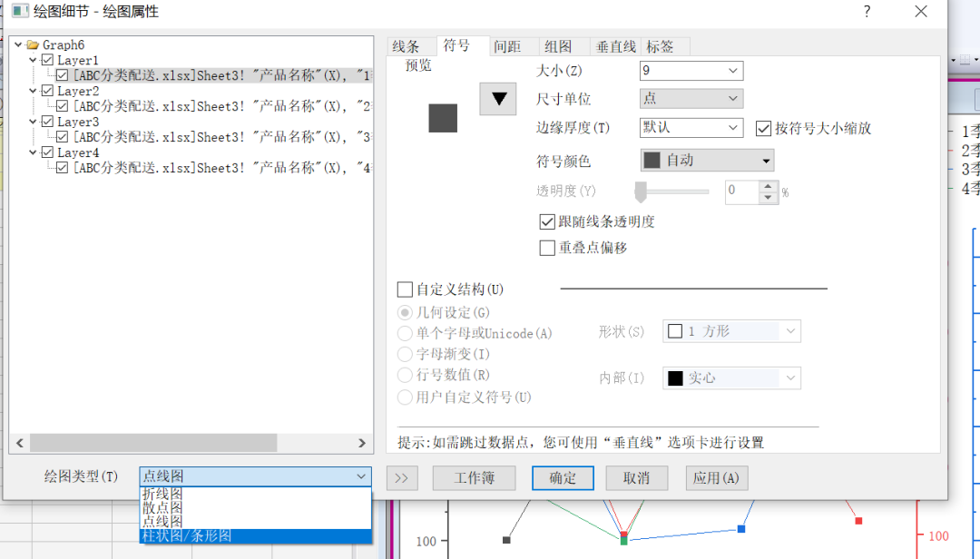This screenshot has height=559, width=980.
Task: Click the >> expand options button
Action: click(402, 477)
